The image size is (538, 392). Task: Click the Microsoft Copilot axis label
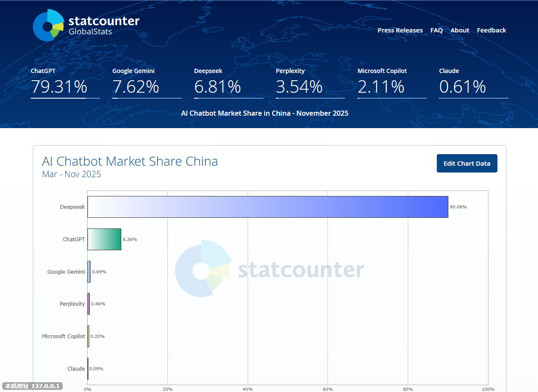(64, 336)
